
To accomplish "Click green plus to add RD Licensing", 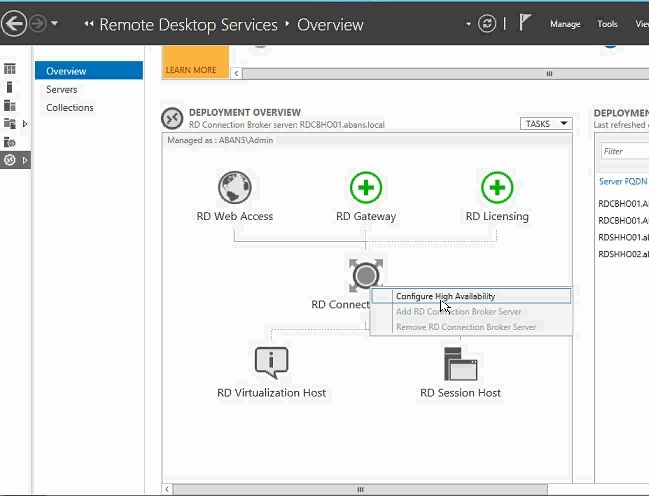I will point(497,187).
